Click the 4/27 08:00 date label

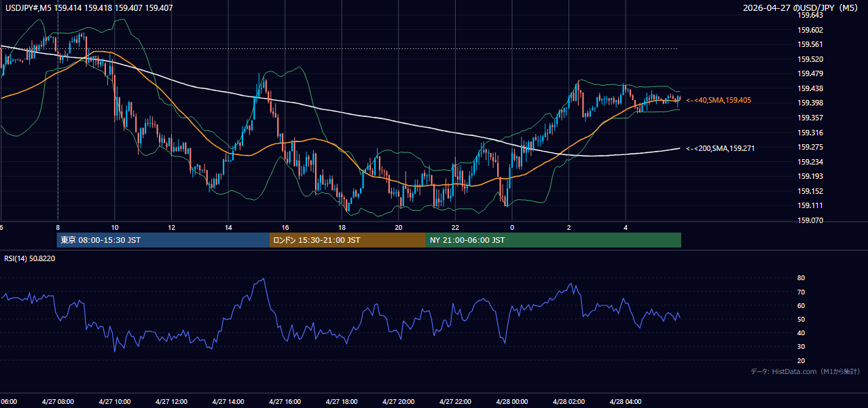tap(58, 401)
